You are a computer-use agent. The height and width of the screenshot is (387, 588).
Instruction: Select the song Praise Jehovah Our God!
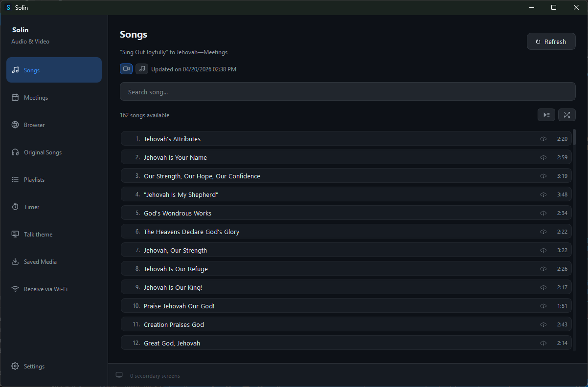[x=179, y=306]
